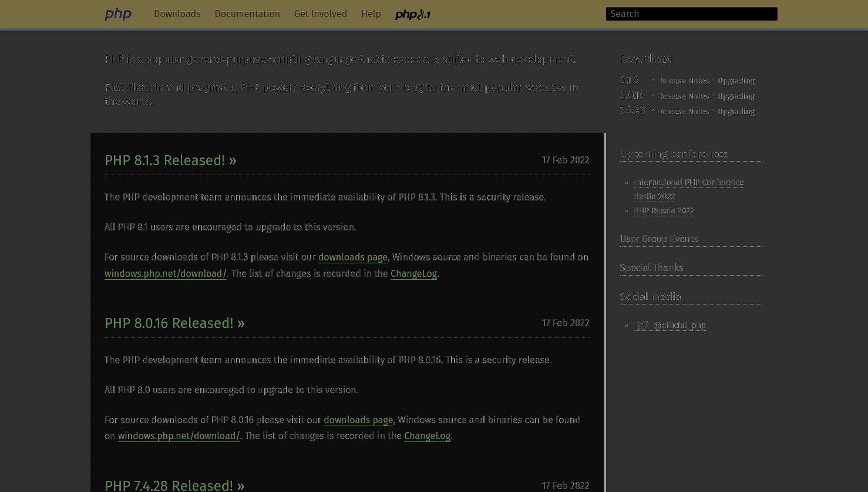The image size is (868, 492).
Task: Open the Downloads menu
Action: click(x=177, y=14)
